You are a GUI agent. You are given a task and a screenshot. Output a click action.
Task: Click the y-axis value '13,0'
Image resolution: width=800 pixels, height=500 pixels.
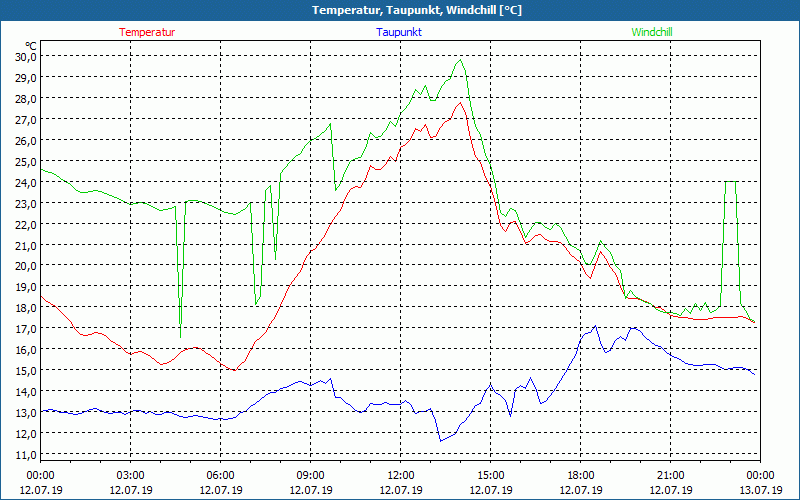click(x=26, y=412)
